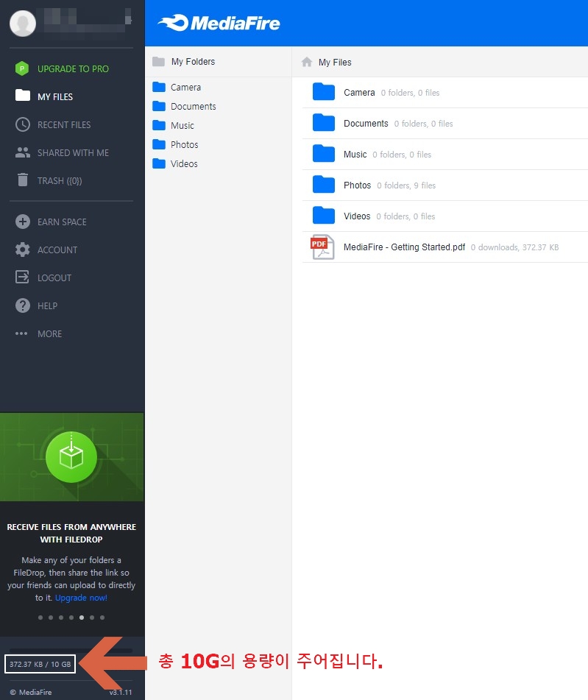Viewport: 588px width, 700px height.
Task: Click the Shared With Me people icon
Action: tap(23, 152)
